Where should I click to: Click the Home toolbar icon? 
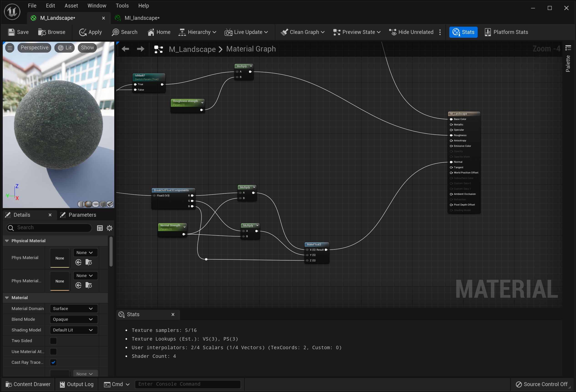pyautogui.click(x=151, y=32)
